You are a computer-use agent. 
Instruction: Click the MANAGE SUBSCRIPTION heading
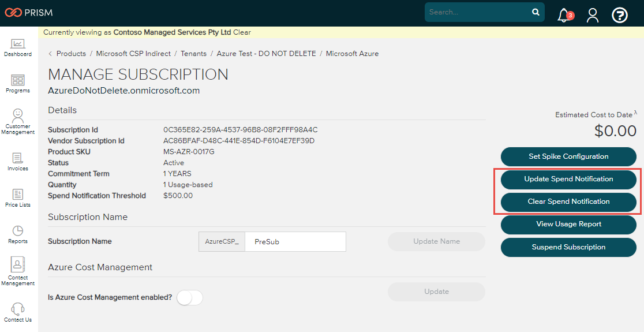[x=138, y=74]
